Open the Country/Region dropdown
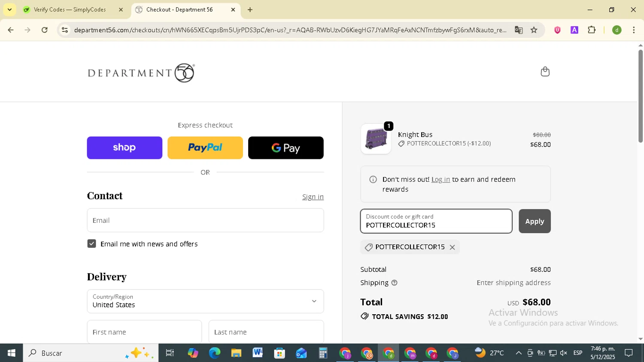 205,301
